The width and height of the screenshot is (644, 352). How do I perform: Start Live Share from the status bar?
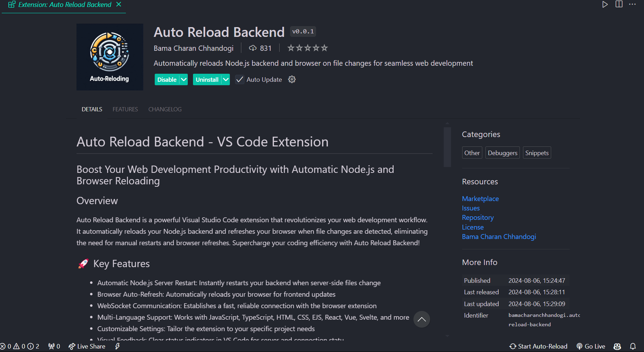pos(87,346)
